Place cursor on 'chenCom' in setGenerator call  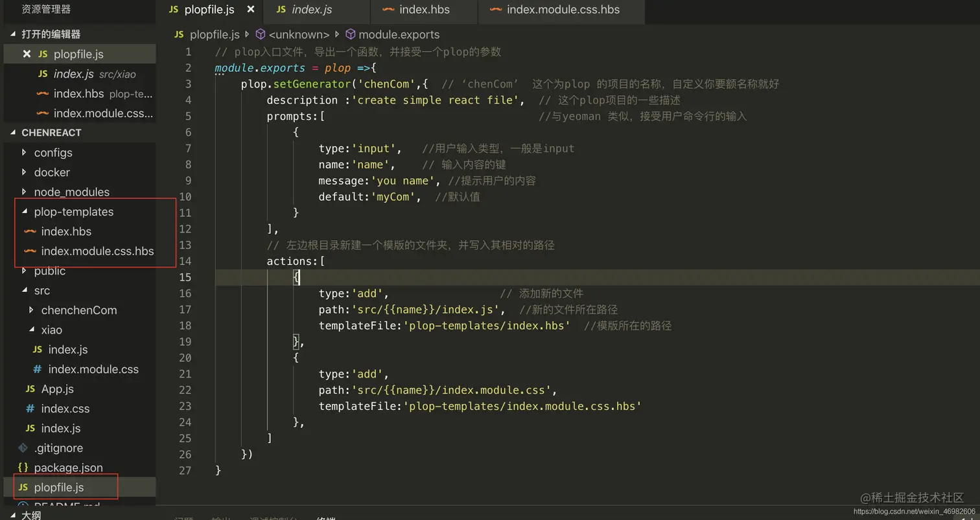(386, 84)
